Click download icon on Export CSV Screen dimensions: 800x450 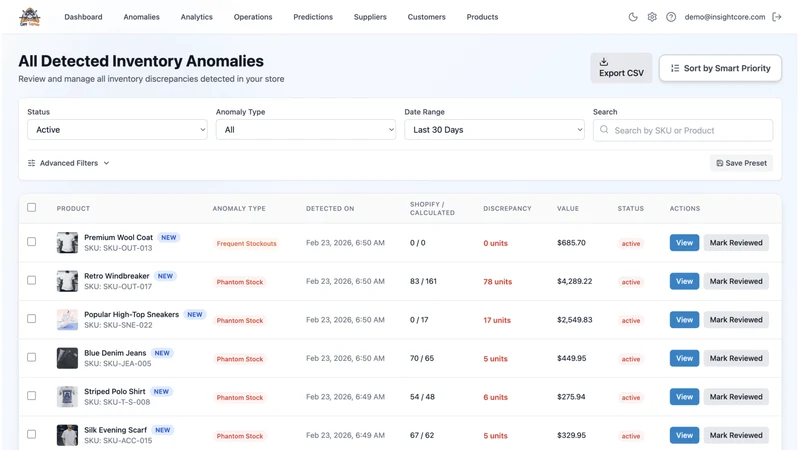(x=604, y=62)
